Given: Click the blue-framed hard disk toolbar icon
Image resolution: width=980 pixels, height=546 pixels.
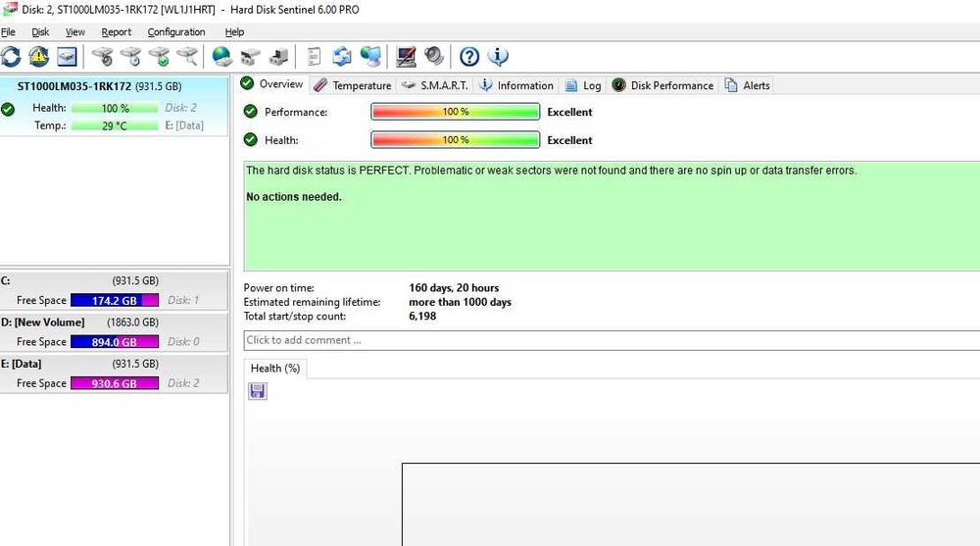Looking at the screenshot, I should 67,57.
